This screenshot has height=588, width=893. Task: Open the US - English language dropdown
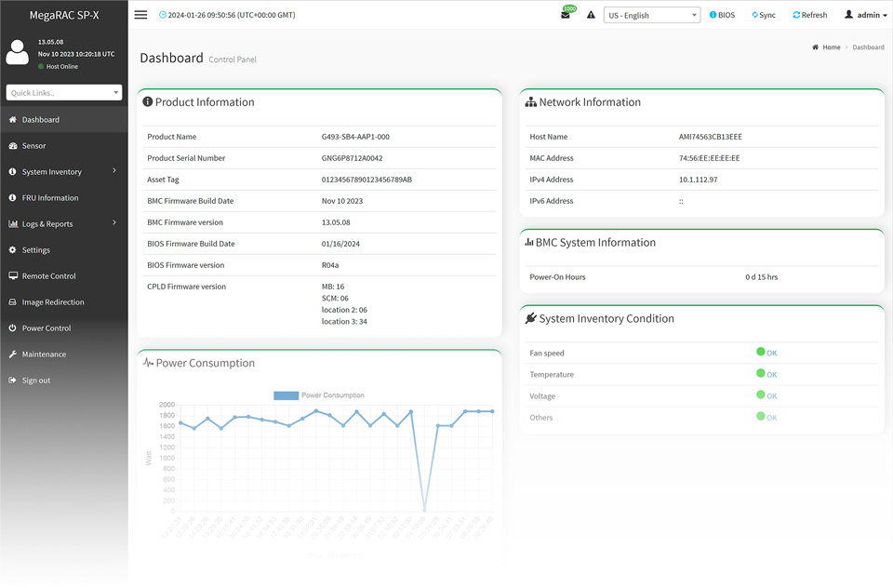click(652, 15)
